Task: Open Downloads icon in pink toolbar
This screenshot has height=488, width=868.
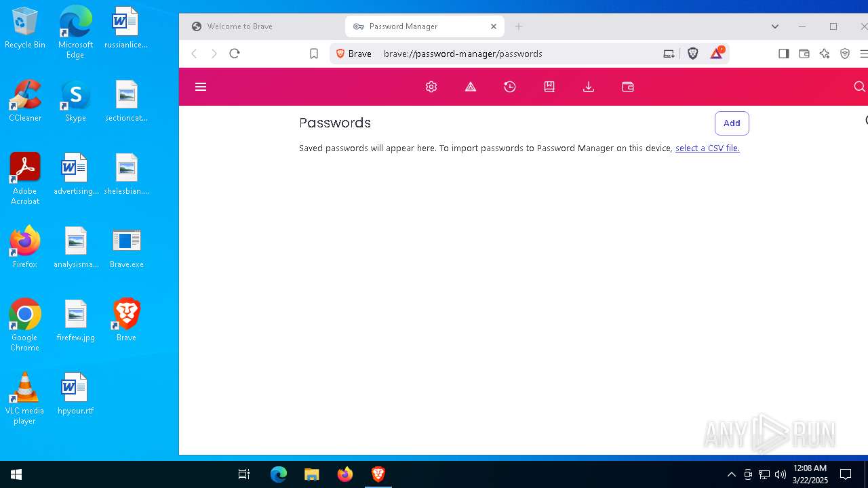Action: (x=589, y=87)
